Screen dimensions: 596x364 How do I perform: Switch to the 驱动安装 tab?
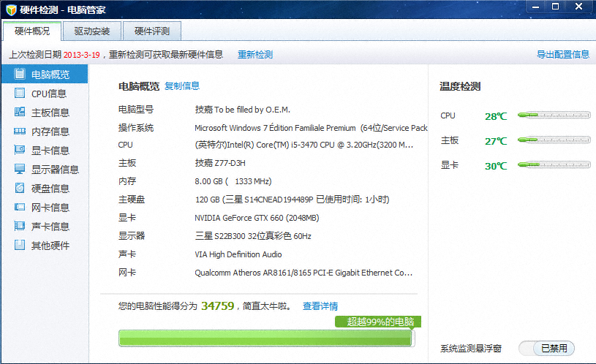[91, 31]
